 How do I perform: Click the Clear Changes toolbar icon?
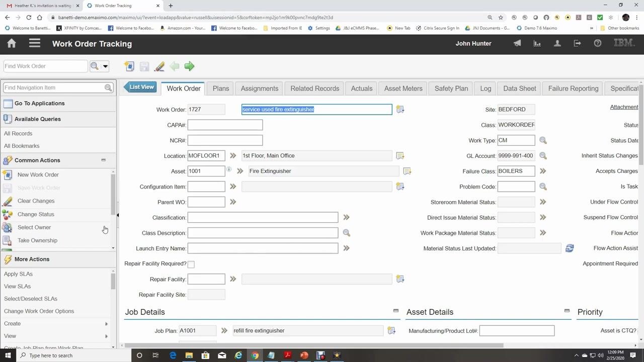point(159,66)
